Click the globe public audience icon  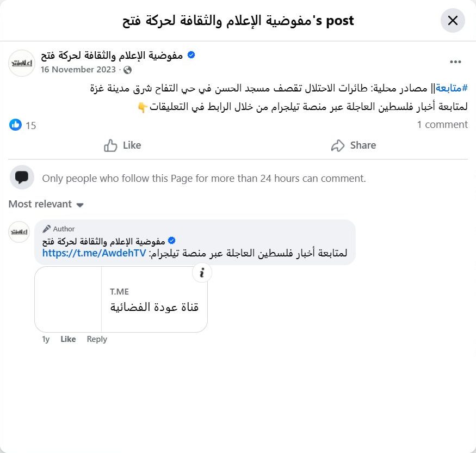coord(127,70)
